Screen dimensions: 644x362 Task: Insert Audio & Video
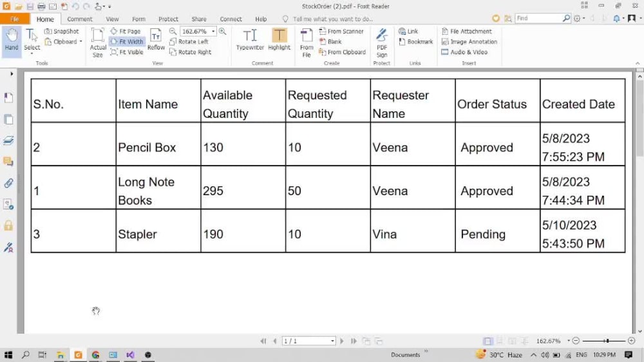[464, 52]
